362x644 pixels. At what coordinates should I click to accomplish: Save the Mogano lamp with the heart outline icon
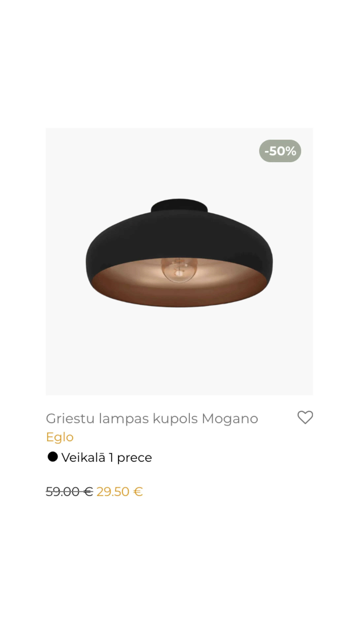[x=305, y=417]
